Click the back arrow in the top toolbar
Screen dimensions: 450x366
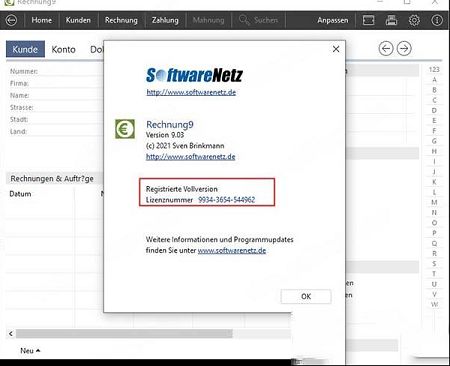coord(11,20)
